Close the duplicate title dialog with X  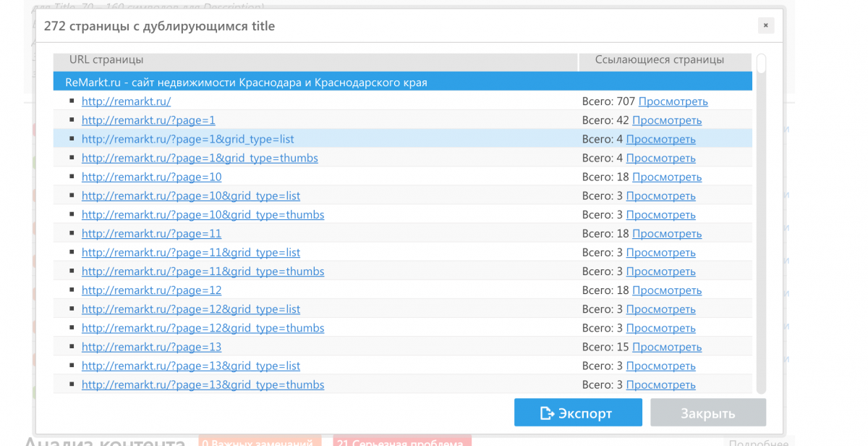coord(766,26)
